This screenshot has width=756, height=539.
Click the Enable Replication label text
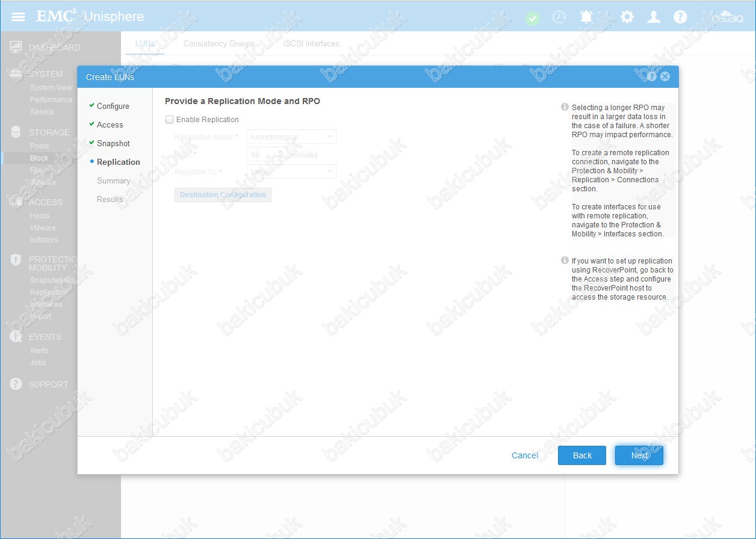[208, 120]
